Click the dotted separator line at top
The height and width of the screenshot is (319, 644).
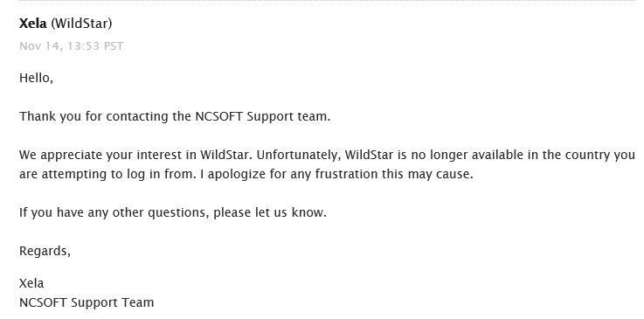pyautogui.click(x=327, y=1)
